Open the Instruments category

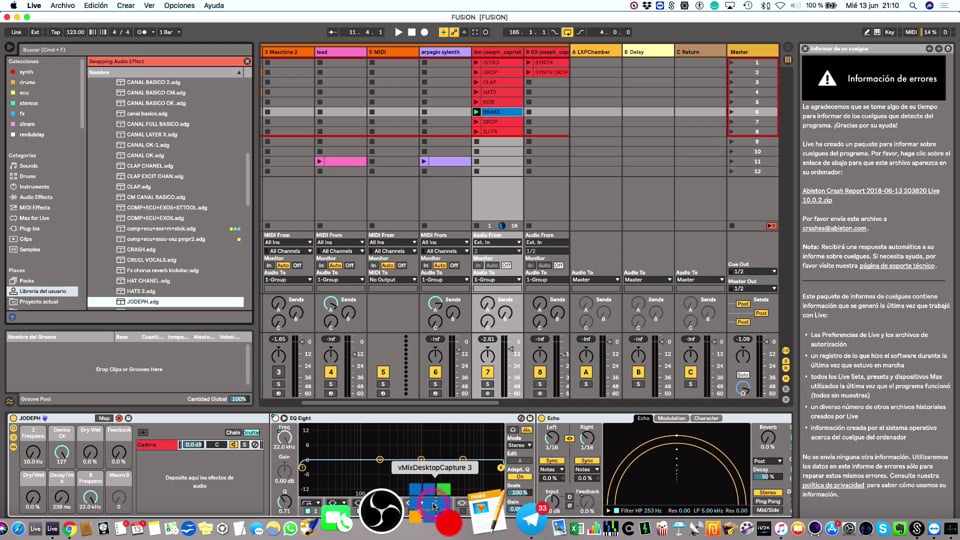click(x=34, y=187)
